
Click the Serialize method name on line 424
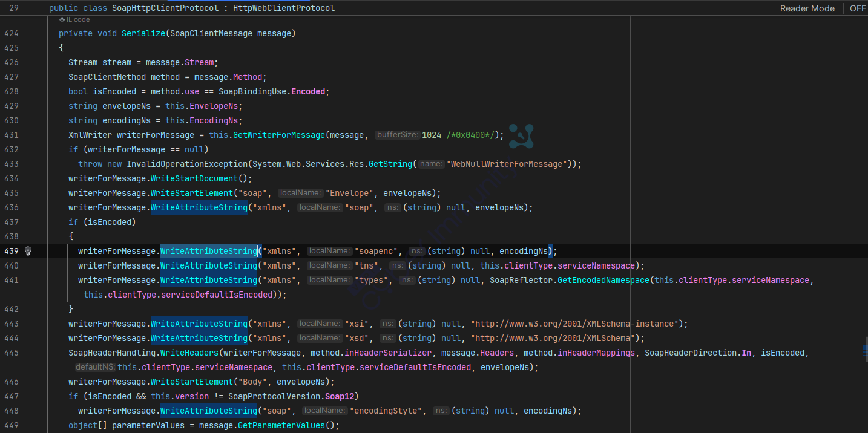point(143,33)
